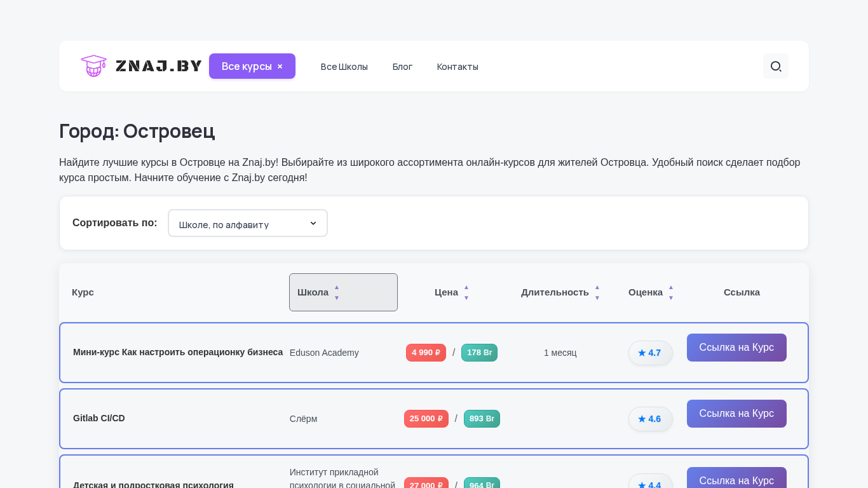Viewport: 868px width, 488px height.
Task: Click the Длительность column sort arrows
Action: [597, 292]
